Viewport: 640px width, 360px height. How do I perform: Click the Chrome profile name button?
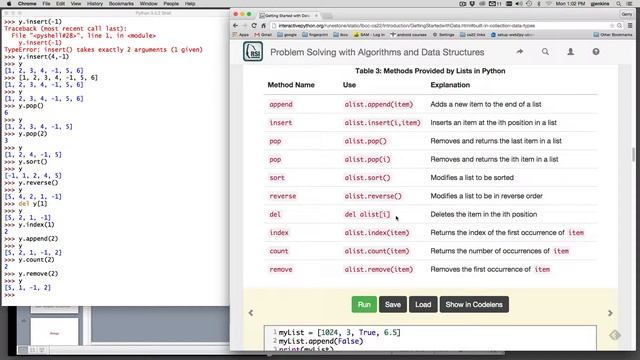tap(627, 14)
